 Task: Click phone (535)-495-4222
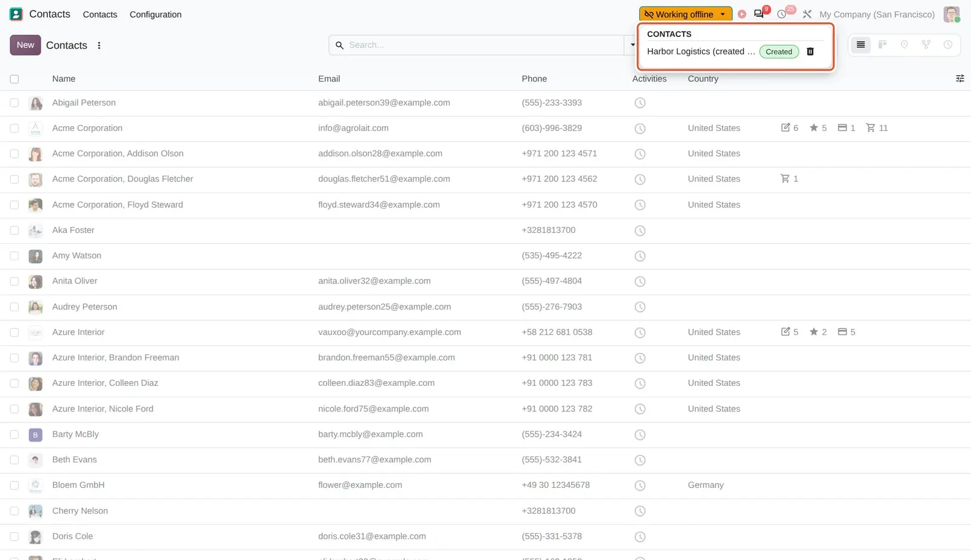point(552,256)
